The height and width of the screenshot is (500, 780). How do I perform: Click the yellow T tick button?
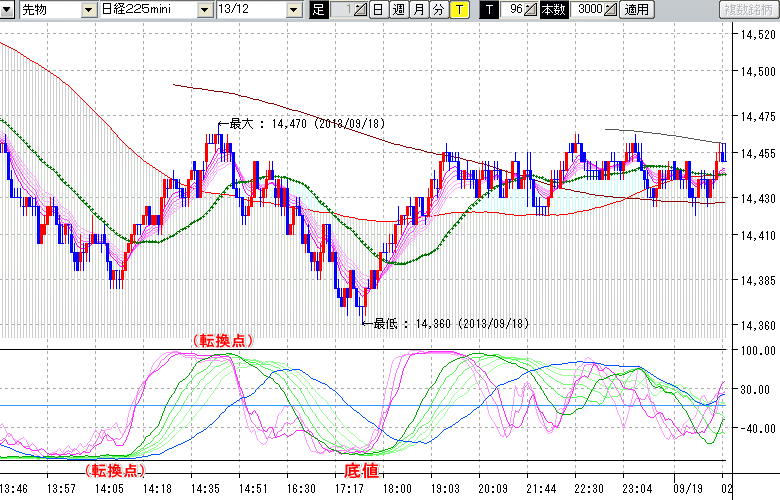pos(458,10)
